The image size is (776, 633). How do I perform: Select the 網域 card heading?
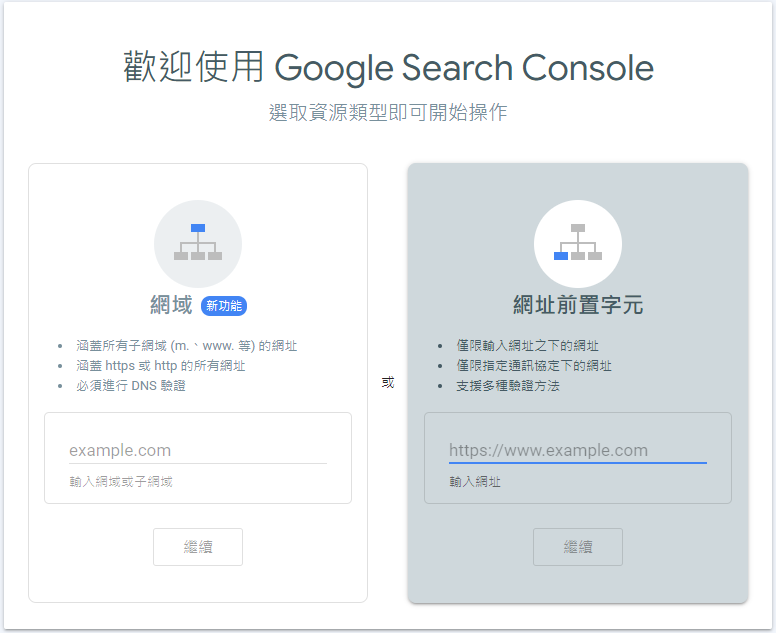click(x=171, y=305)
